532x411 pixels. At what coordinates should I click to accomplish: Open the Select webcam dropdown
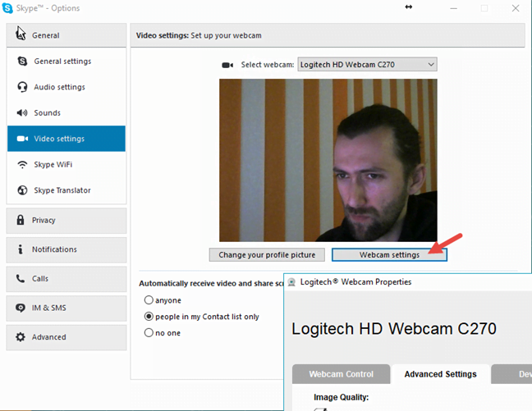368,65
